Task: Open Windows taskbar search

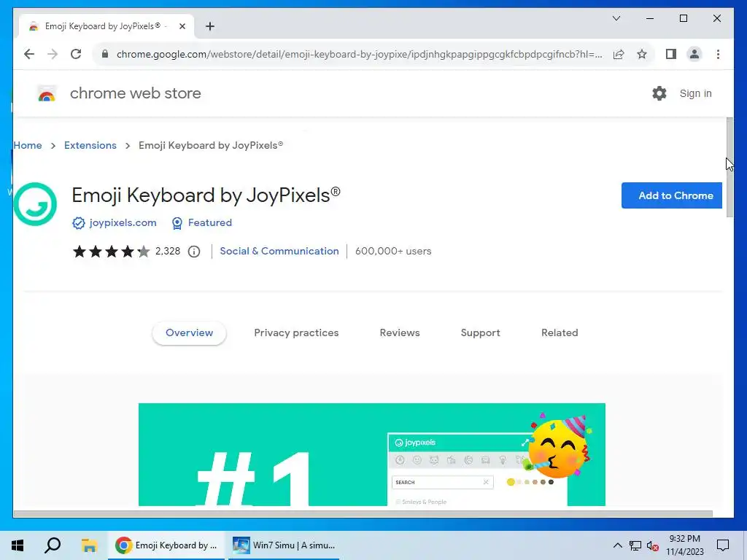Action: click(53, 545)
